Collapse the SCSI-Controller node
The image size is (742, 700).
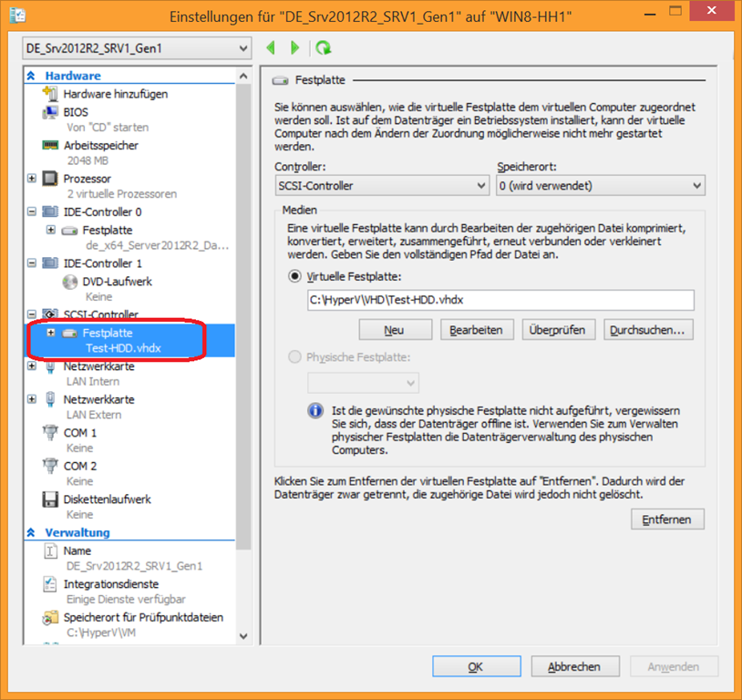coord(32,314)
